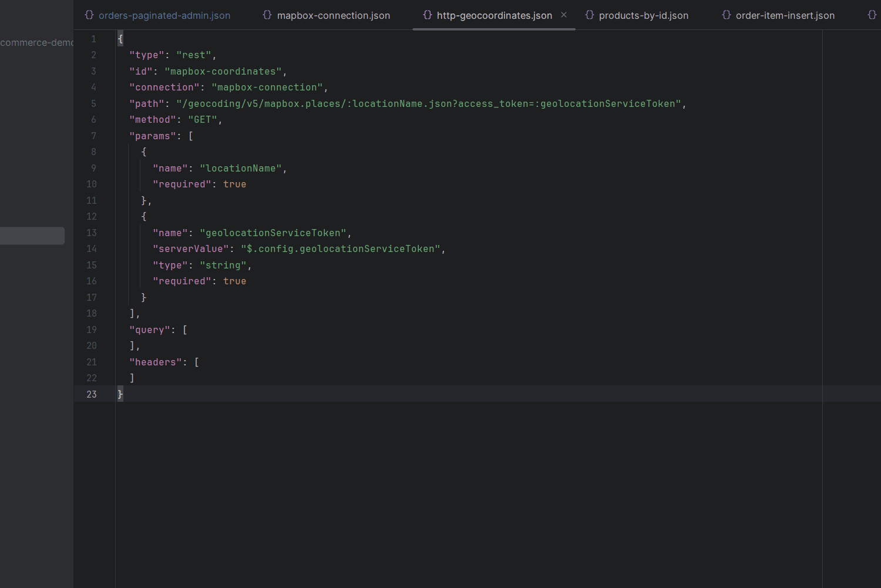The width and height of the screenshot is (881, 588).
Task: Open the mapbox-connection.json tab
Action: [x=333, y=15]
